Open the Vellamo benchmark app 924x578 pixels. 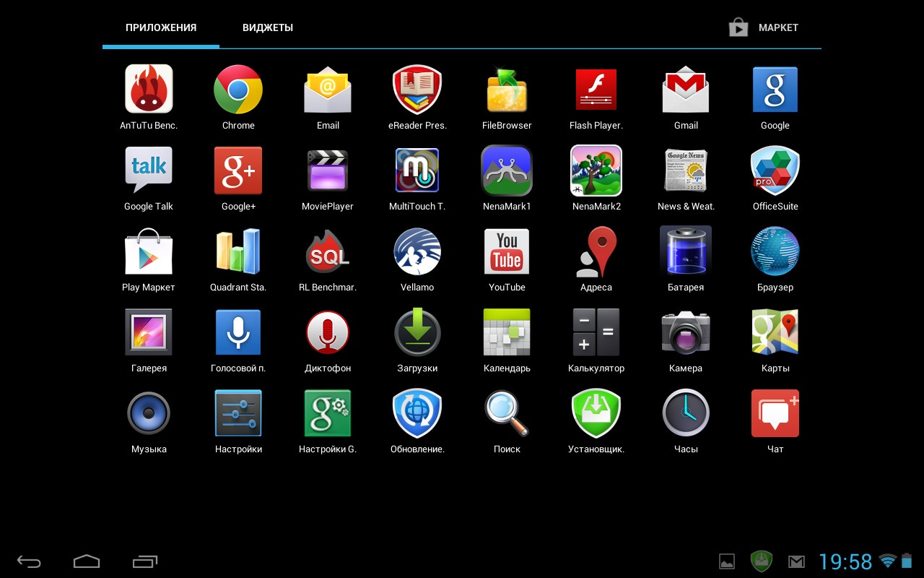417,251
